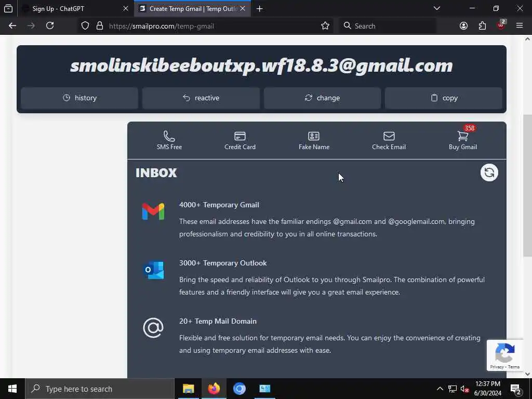Open the volume tray icon
The height and width of the screenshot is (399, 532).
tap(465, 389)
